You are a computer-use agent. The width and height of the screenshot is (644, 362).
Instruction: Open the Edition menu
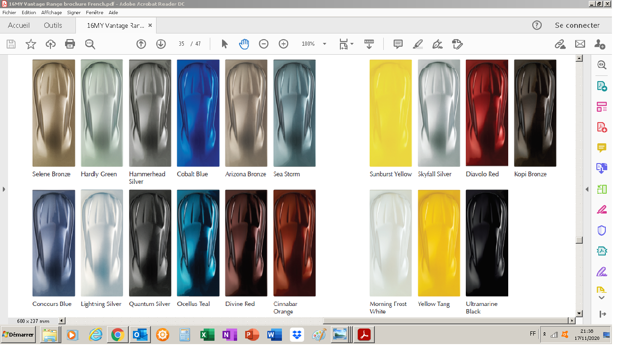pos(29,13)
